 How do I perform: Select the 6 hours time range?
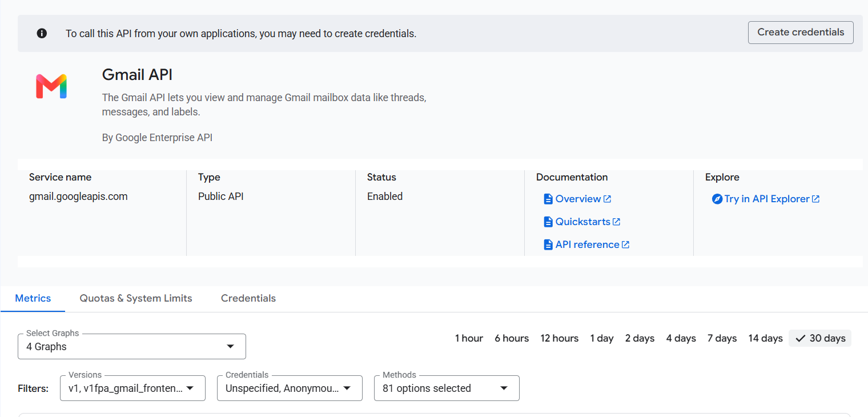[512, 338]
